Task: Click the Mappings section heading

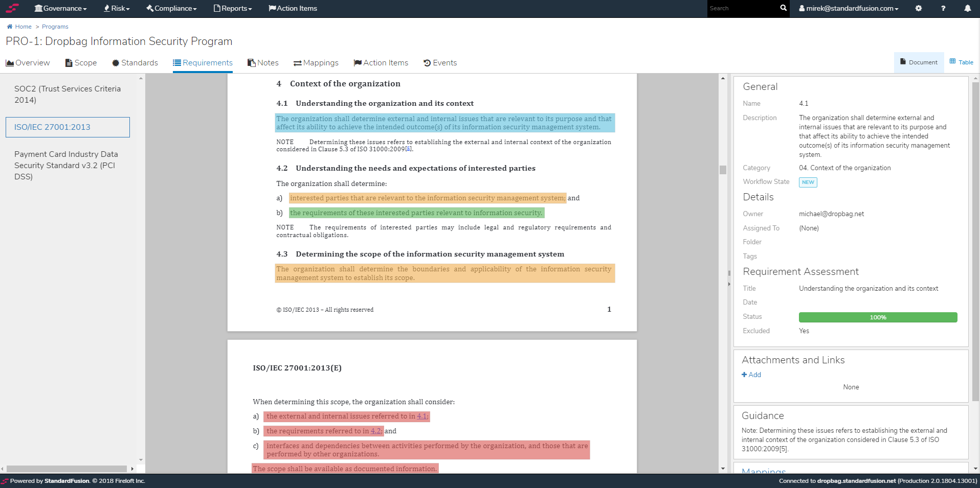Action: (764, 471)
